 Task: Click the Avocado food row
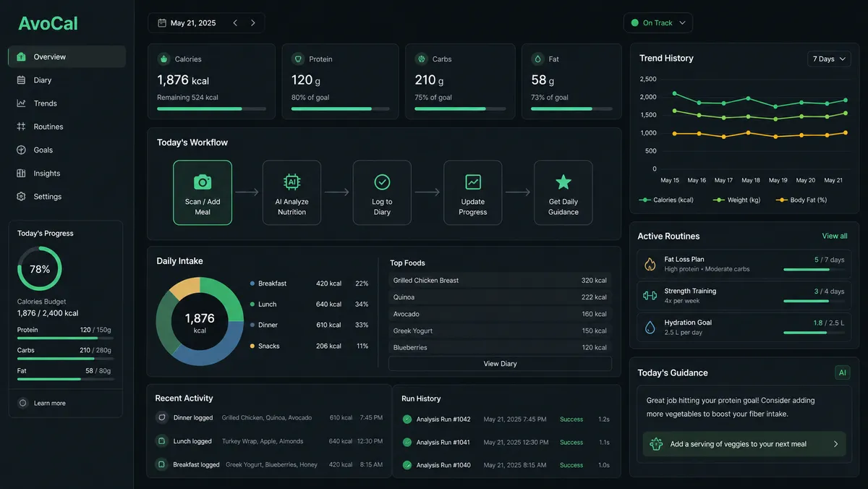(x=500, y=314)
